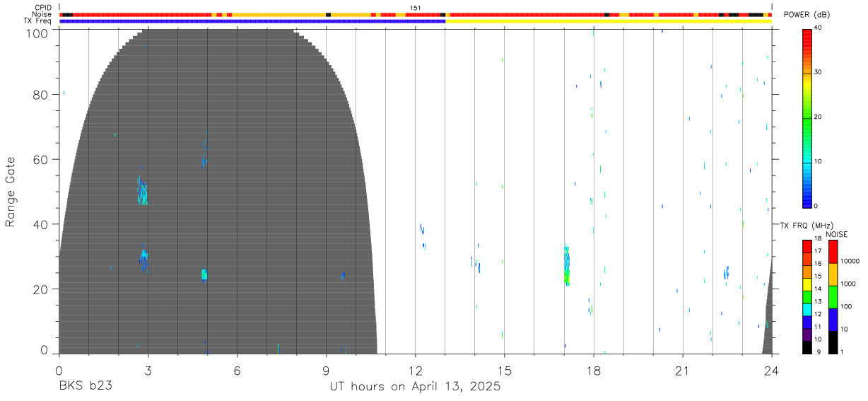Select the 'Range Gate' y-axis label
Viewport: 868px width, 401px height.
click(11, 192)
